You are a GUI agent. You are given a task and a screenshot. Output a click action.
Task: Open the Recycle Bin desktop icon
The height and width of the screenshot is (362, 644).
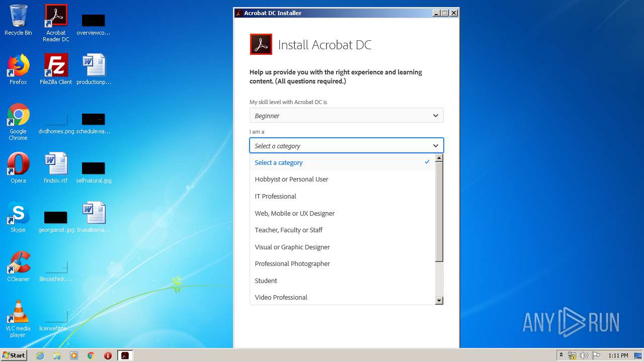[x=18, y=20]
